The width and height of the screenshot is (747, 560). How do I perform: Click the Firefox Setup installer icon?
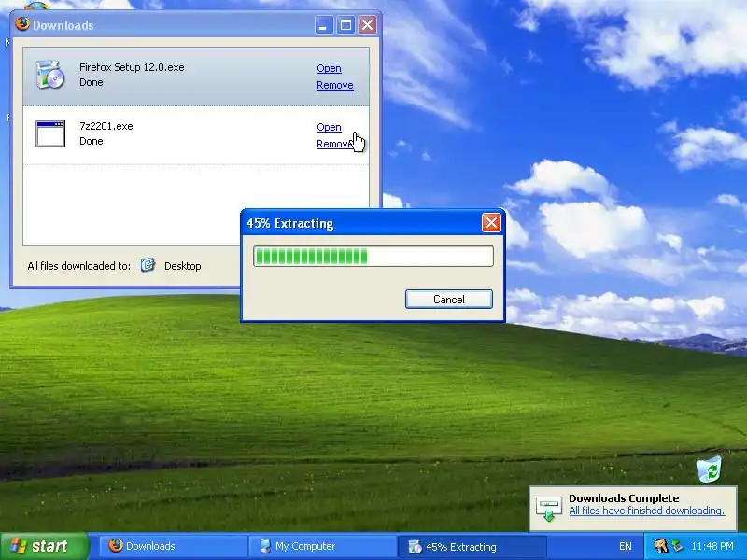click(x=50, y=75)
